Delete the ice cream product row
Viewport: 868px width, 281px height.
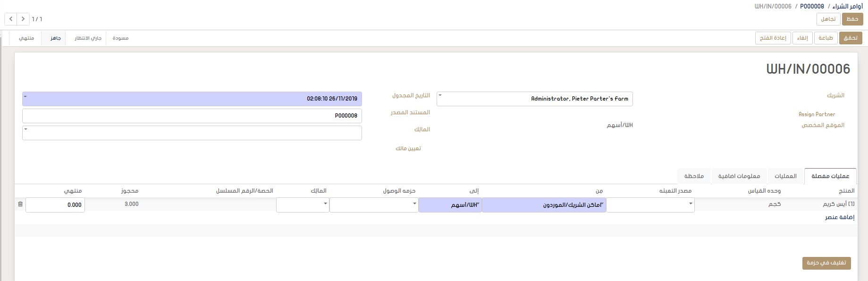[x=20, y=204]
